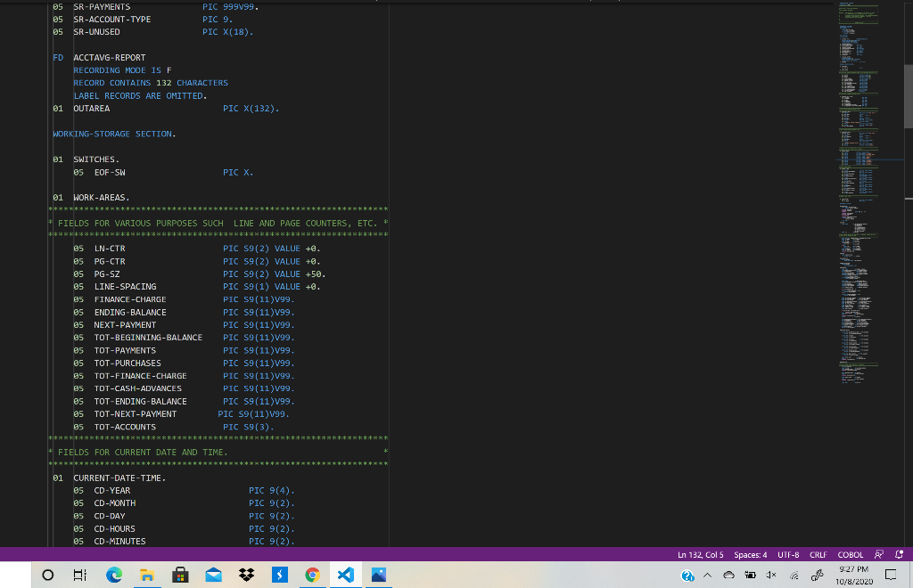Open Dropbox from the taskbar
The image size is (913, 588).
pos(244,575)
